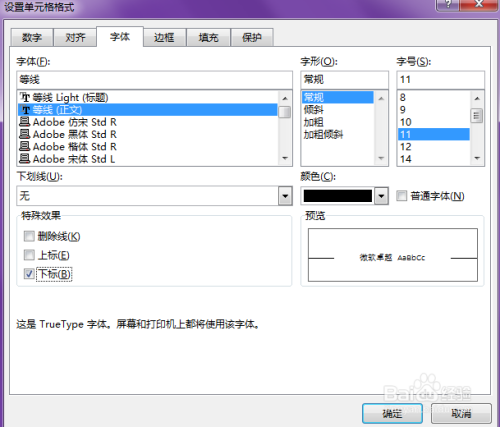The image size is (500, 427).
Task: Open the 填充 tab
Action: click(208, 37)
